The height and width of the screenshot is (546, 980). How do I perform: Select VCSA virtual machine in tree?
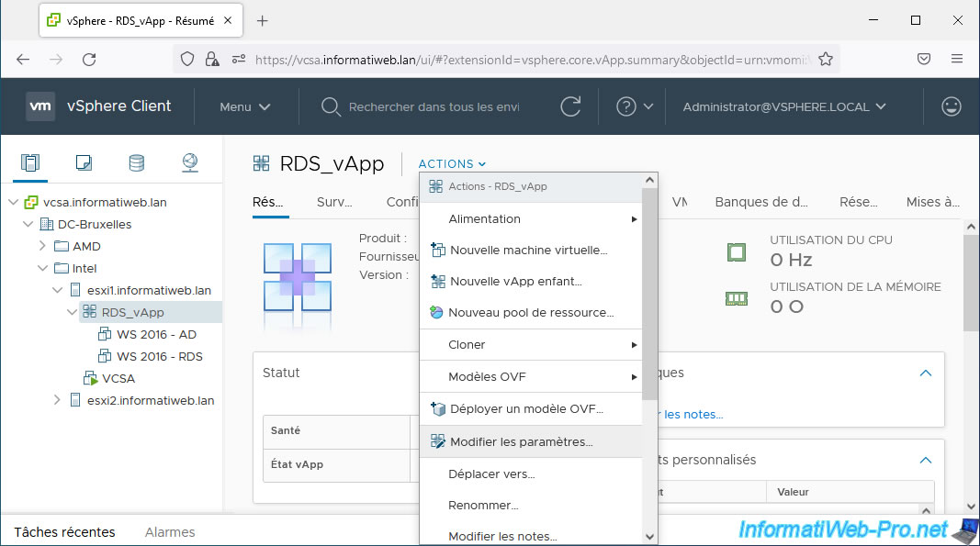coord(118,379)
